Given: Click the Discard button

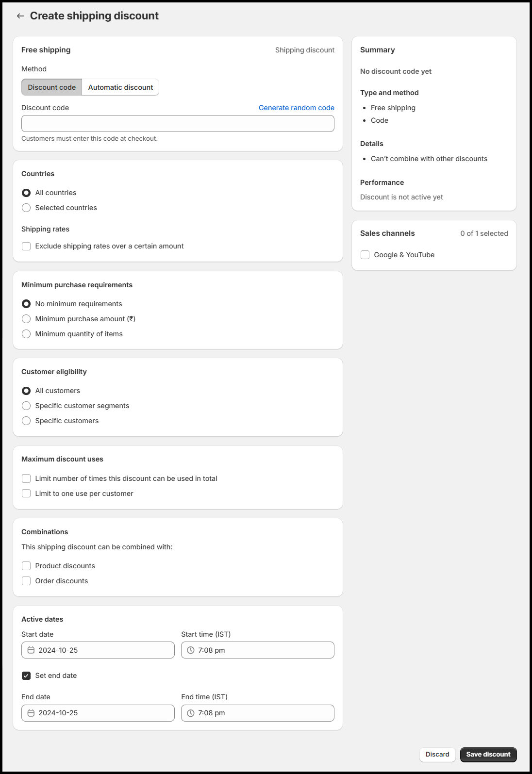Looking at the screenshot, I should pyautogui.click(x=437, y=754).
